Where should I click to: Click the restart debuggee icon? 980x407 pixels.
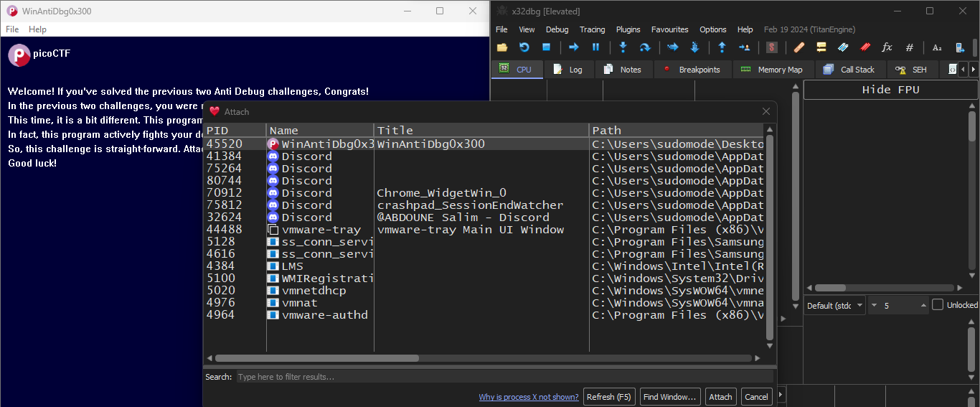(x=524, y=47)
